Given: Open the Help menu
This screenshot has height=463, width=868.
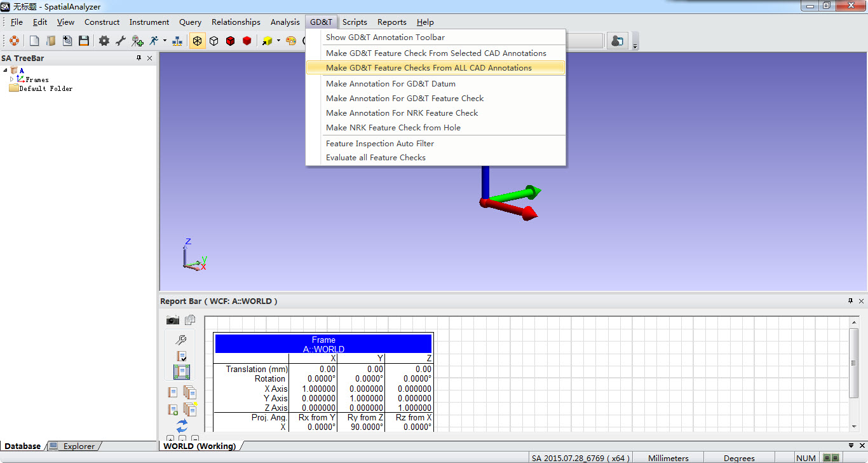Looking at the screenshot, I should (x=425, y=22).
